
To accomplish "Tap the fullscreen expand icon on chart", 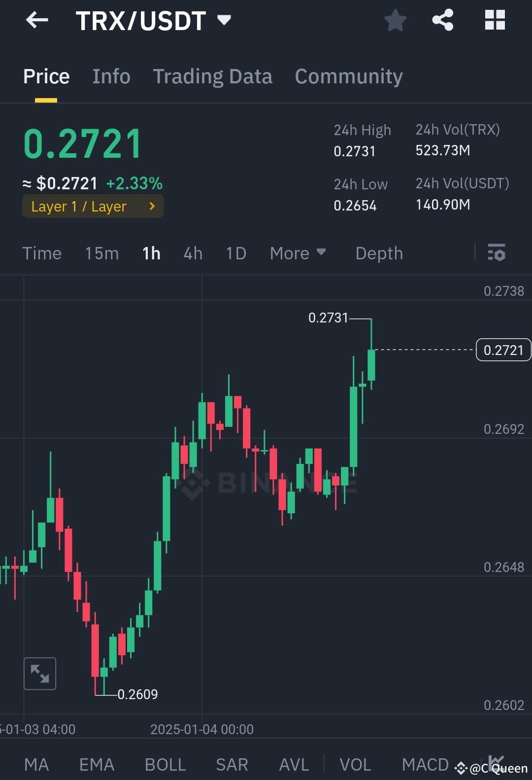I will (40, 673).
